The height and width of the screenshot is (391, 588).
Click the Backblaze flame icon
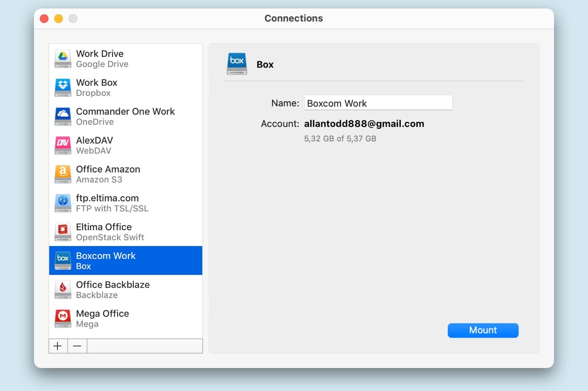point(63,290)
